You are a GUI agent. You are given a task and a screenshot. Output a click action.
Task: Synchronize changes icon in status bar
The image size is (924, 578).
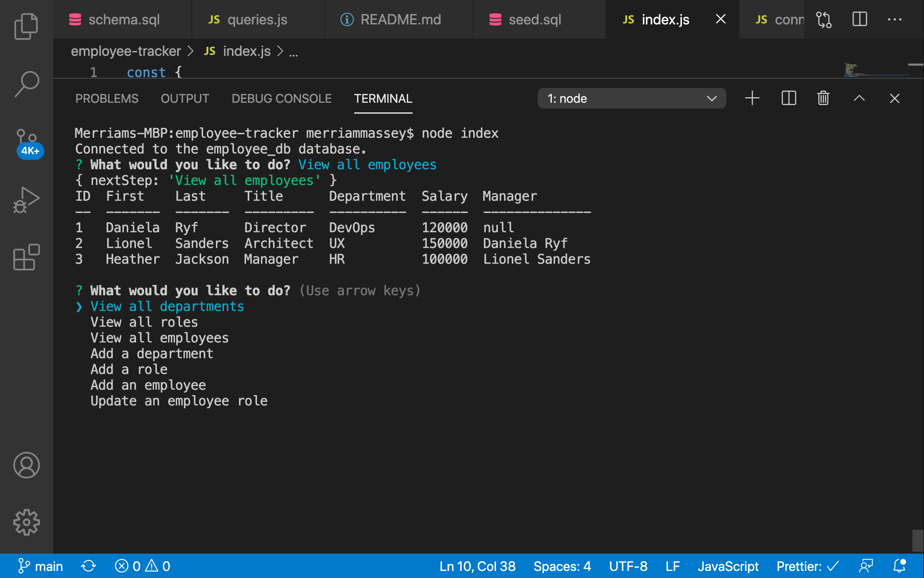(x=89, y=566)
